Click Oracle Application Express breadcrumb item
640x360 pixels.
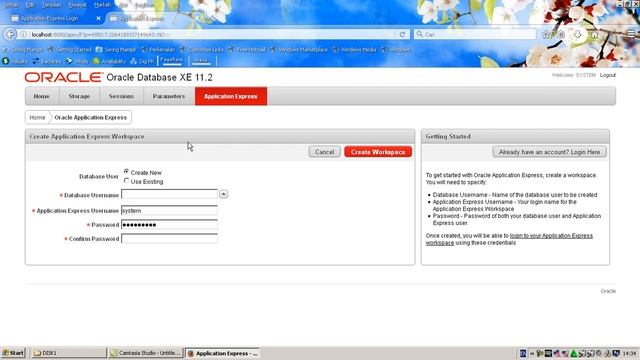(91, 118)
